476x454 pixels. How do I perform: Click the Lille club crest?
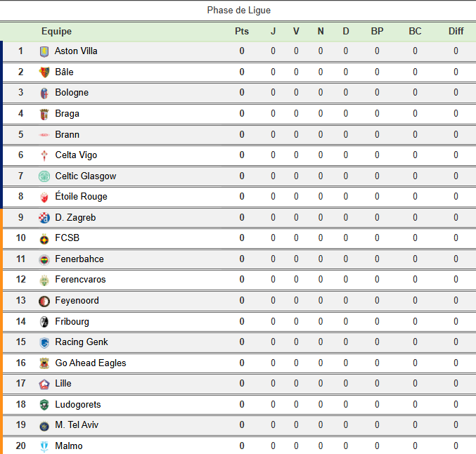44,384
